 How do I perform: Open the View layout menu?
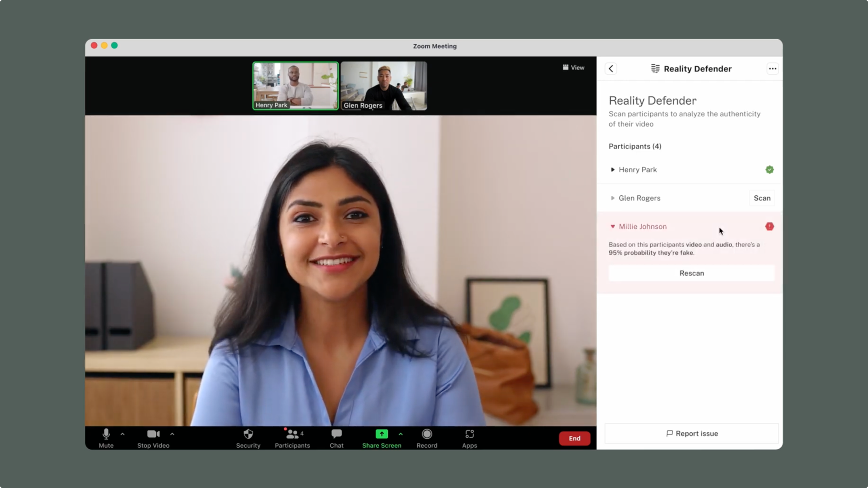coord(573,67)
